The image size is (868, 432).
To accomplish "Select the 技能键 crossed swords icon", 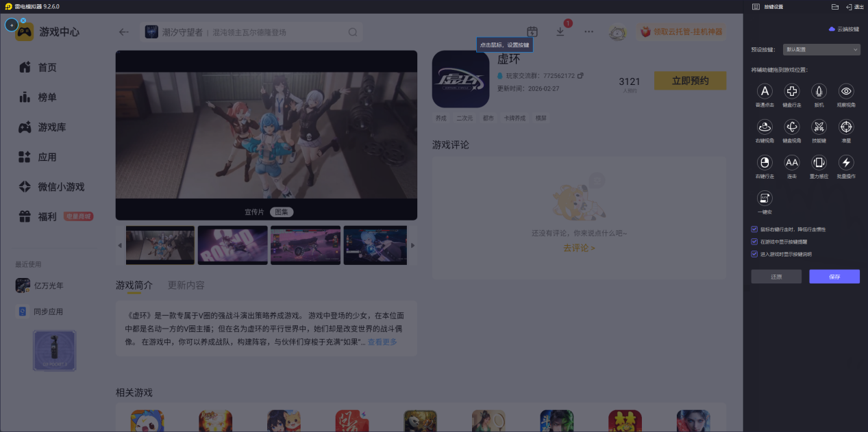I will [819, 127].
